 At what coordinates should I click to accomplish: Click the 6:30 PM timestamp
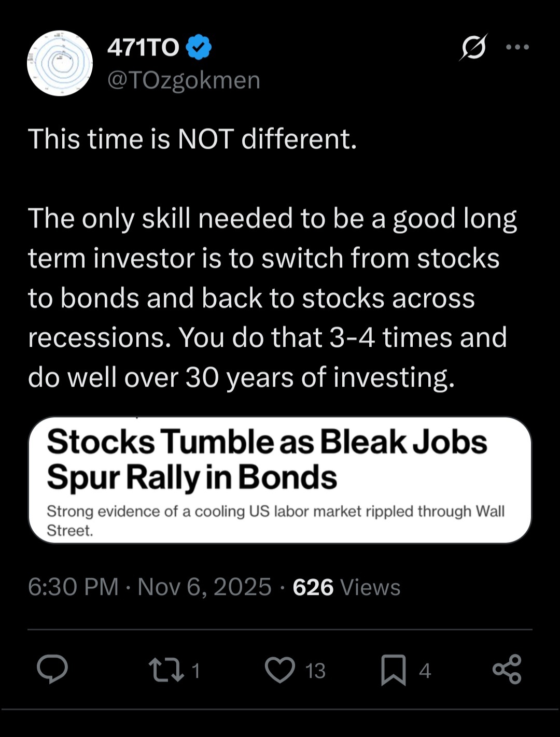pyautogui.click(x=73, y=587)
